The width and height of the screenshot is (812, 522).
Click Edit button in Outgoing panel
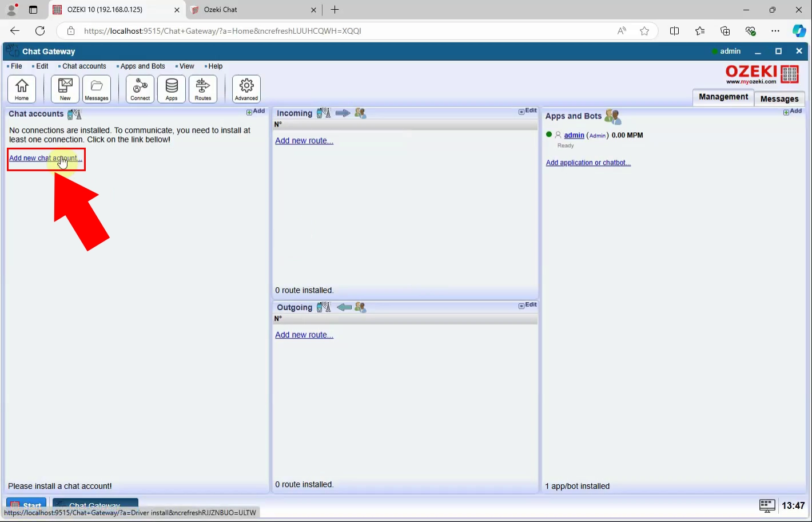coord(528,305)
